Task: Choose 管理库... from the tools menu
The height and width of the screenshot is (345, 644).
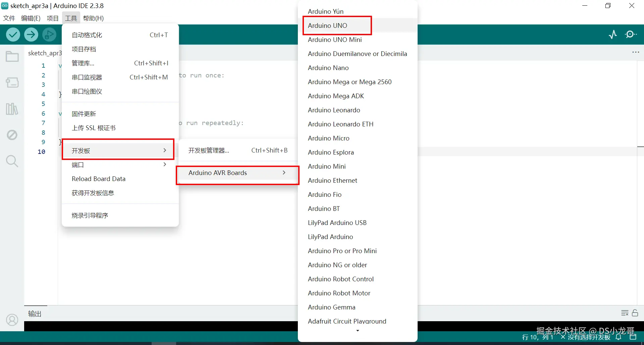Action: [120, 63]
